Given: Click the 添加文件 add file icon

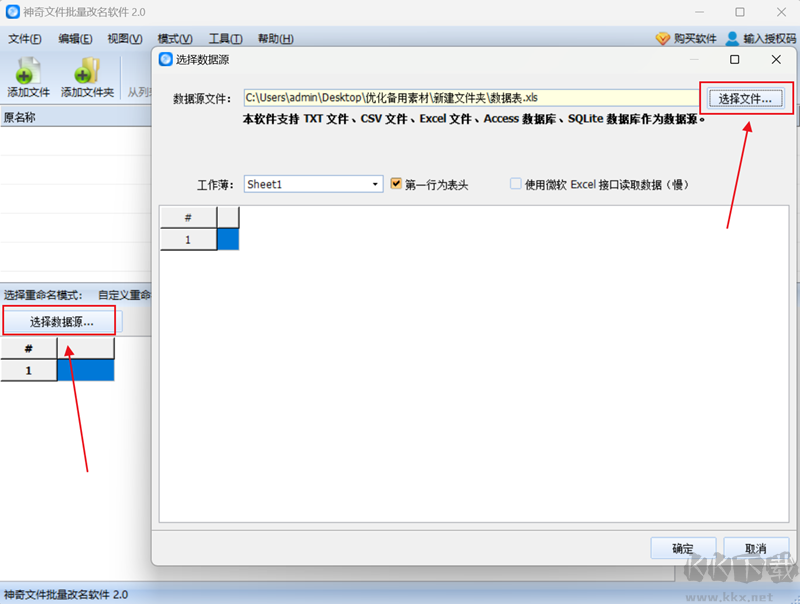Looking at the screenshot, I should click(x=28, y=70).
